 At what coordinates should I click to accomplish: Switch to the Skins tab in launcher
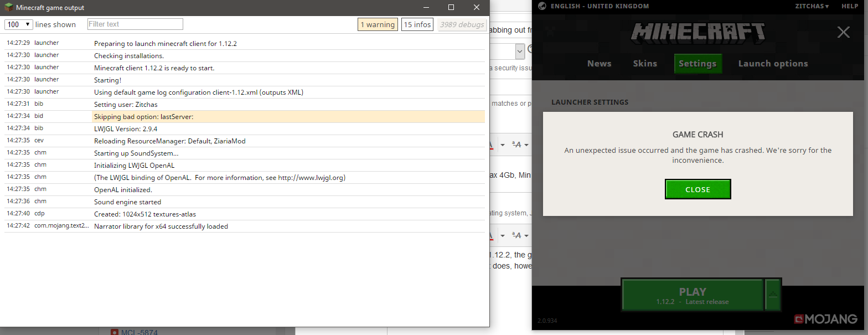coord(645,64)
